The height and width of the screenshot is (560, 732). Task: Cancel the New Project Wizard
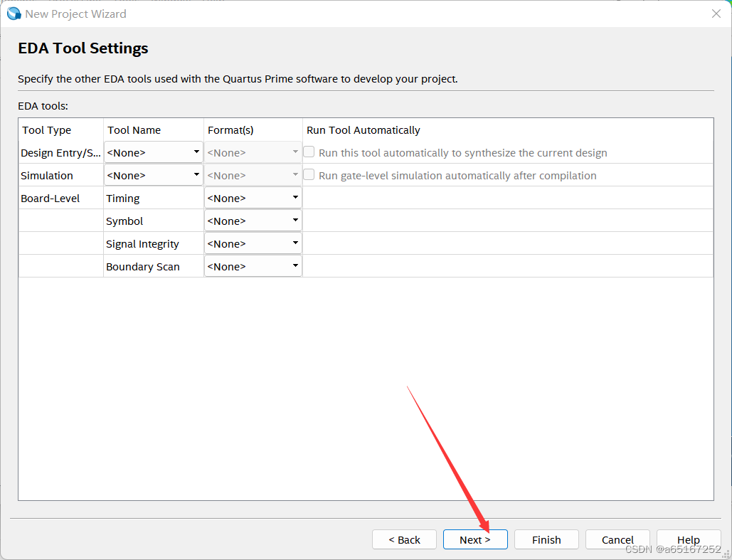coord(617,539)
